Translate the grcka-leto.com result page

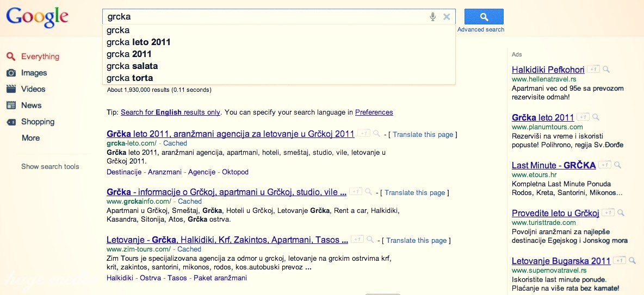(423, 135)
